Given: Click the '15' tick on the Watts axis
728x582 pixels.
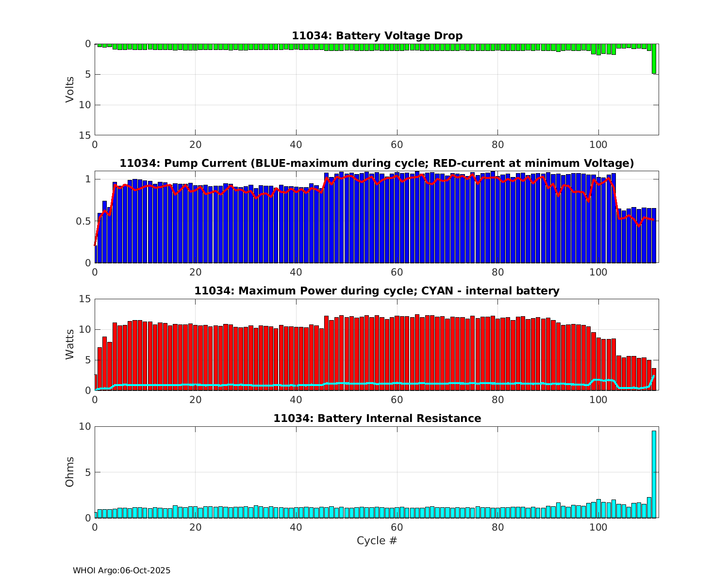Looking at the screenshot, I should 85,299.
